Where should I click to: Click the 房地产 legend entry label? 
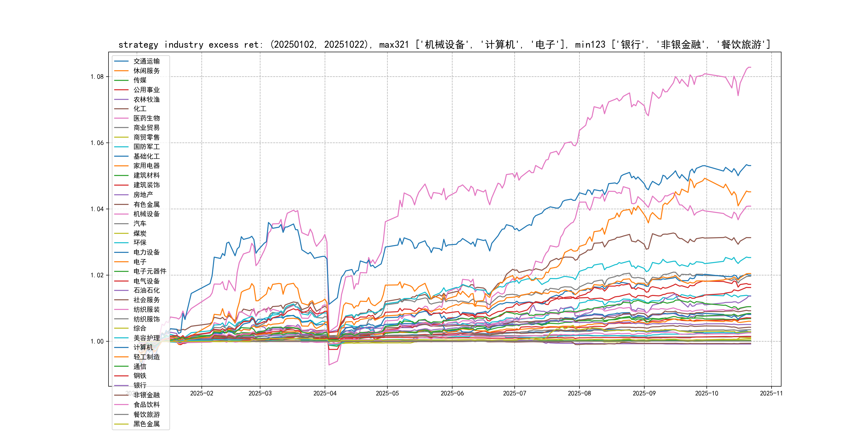143,195
